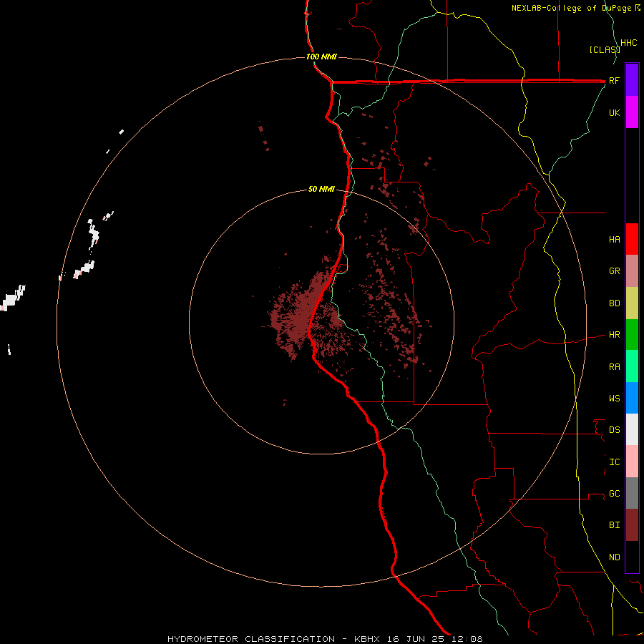Click the 100 NMI range ring label
Image resolution: width=644 pixels, height=644 pixels.
click(321, 57)
